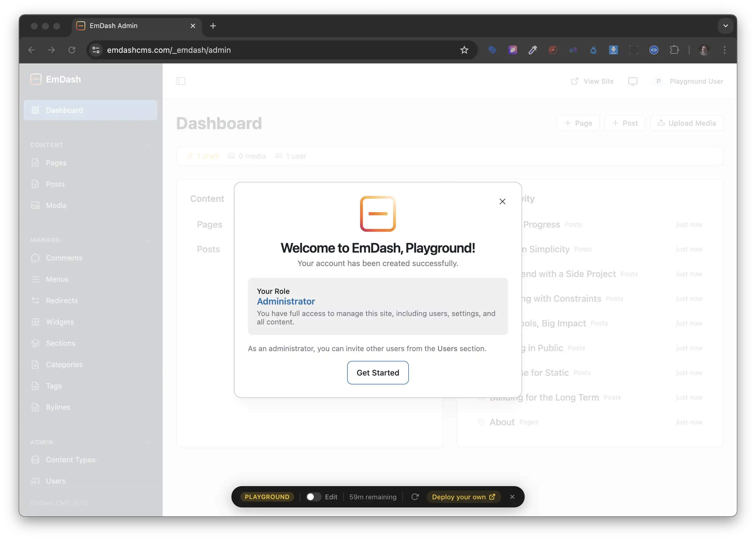Click the add Page button
This screenshot has height=540, width=756.
(578, 123)
